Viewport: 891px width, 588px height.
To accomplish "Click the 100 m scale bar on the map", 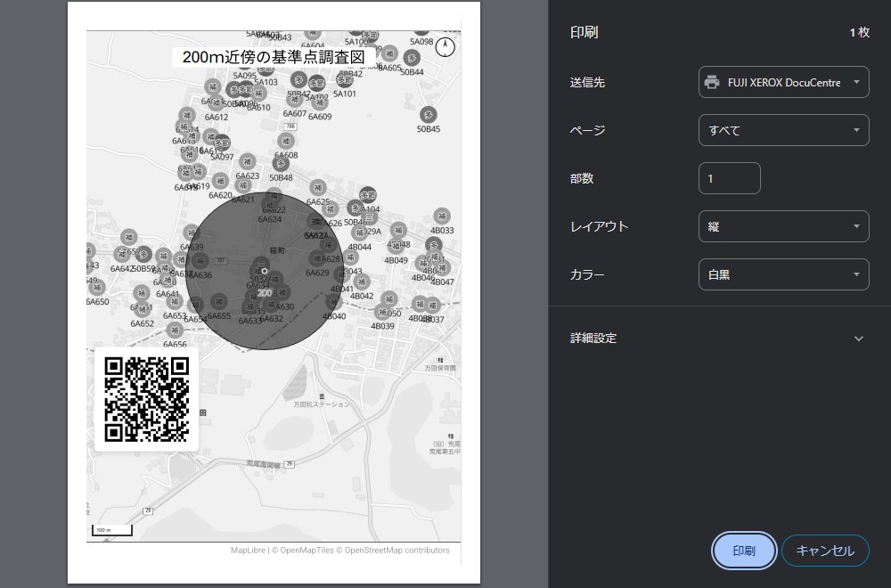I will coord(112,531).
